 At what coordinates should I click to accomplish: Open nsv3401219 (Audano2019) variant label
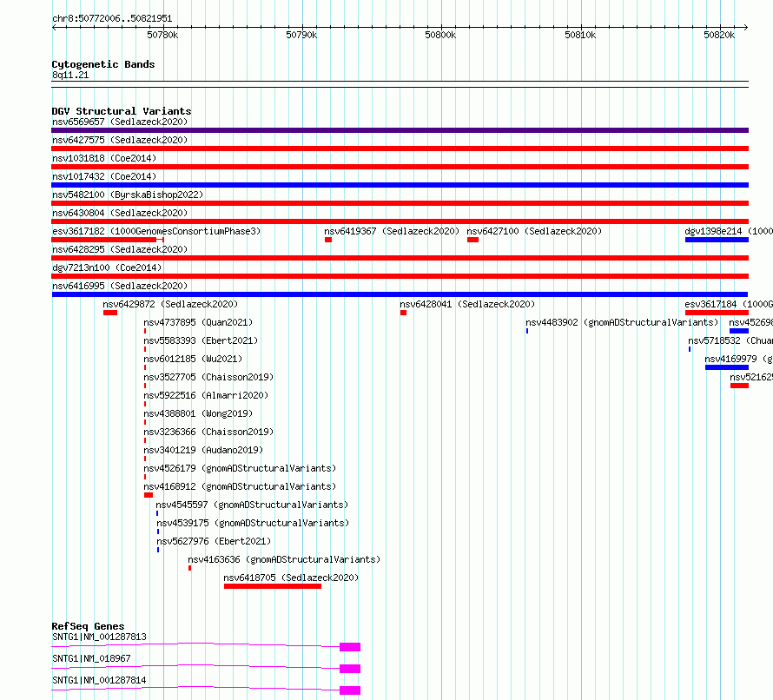click(203, 450)
